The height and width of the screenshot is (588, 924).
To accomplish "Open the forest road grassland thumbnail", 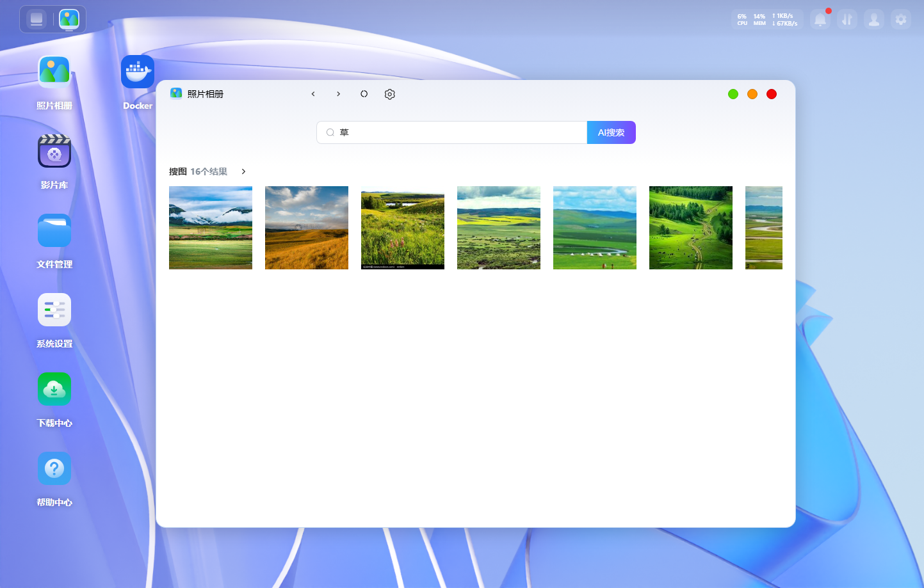I will [691, 228].
